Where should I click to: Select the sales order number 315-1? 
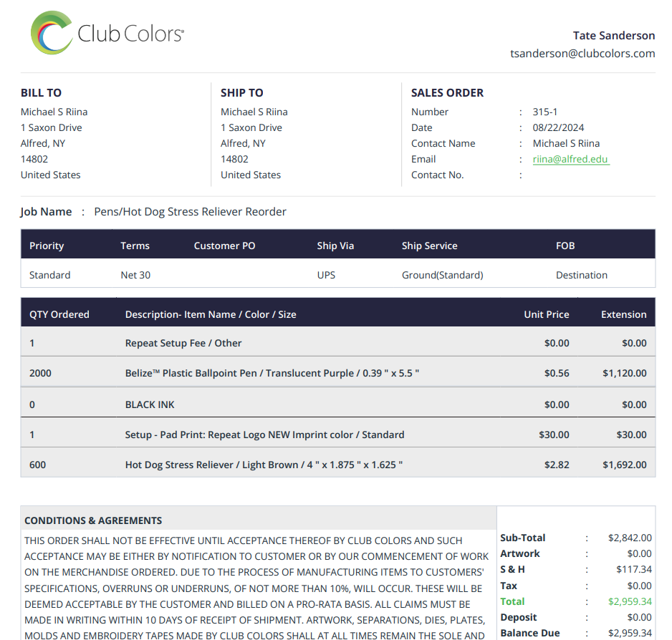544,112
